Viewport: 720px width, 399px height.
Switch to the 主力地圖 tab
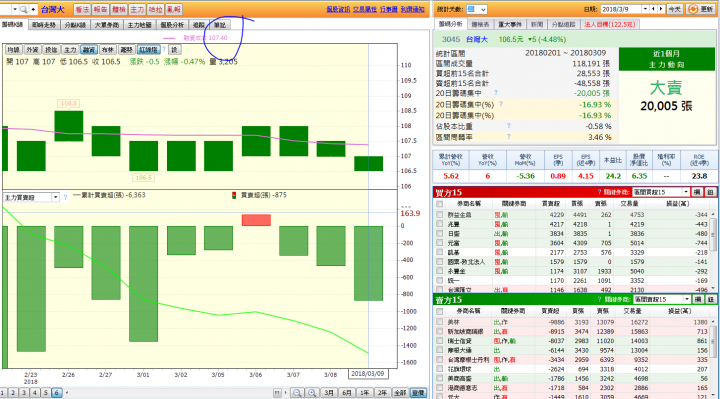[x=139, y=25]
